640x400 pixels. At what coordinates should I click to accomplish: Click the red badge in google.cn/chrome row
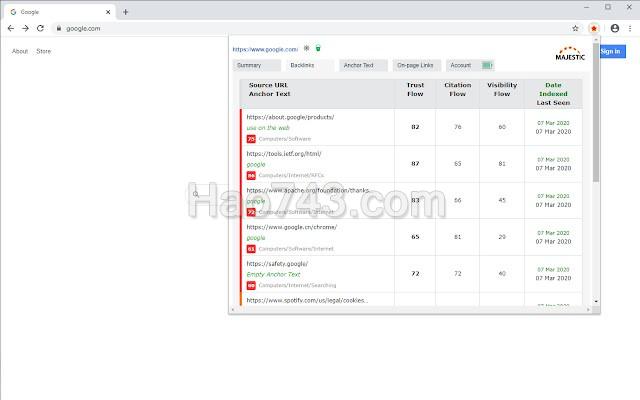point(251,249)
